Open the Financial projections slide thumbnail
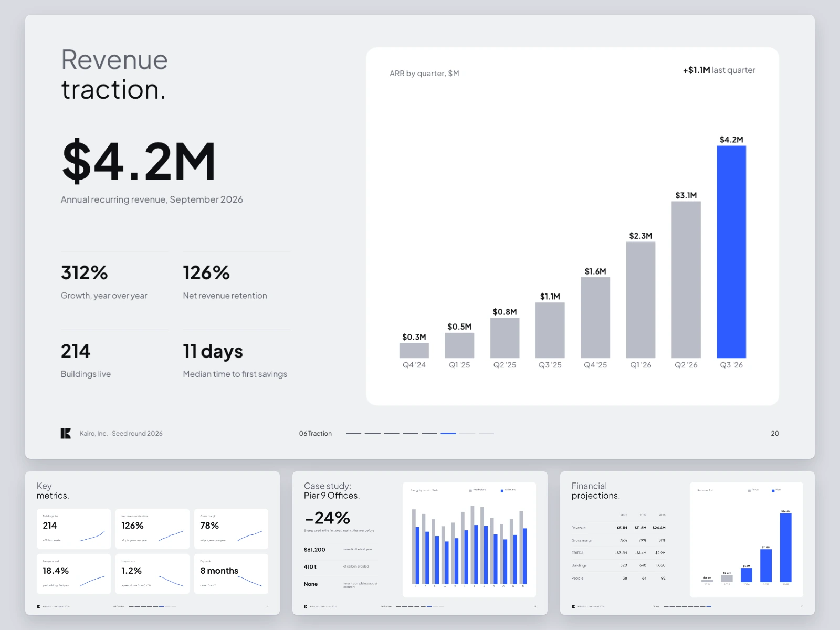This screenshot has width=840, height=630. (687, 543)
